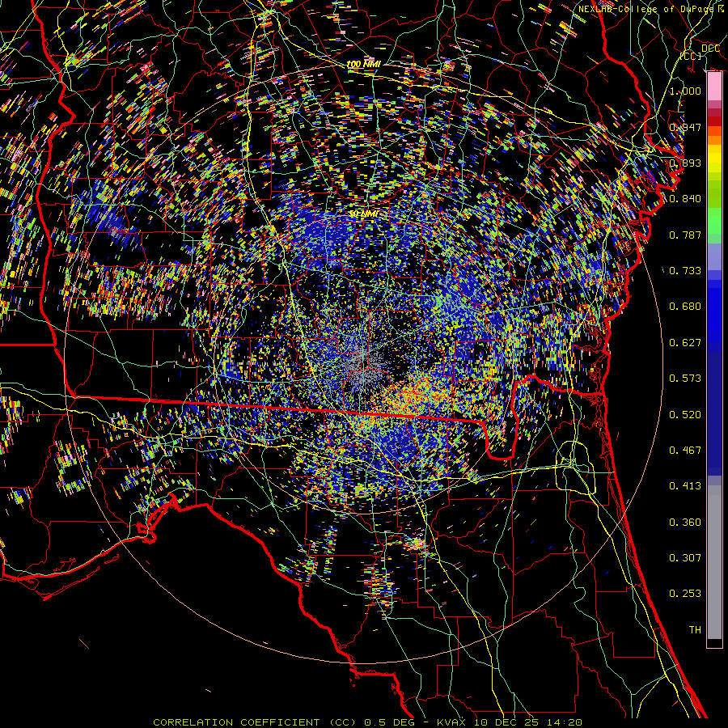728x728 pixels.
Task: Pick the pink swatch at top of color bar
Action: click(714, 87)
